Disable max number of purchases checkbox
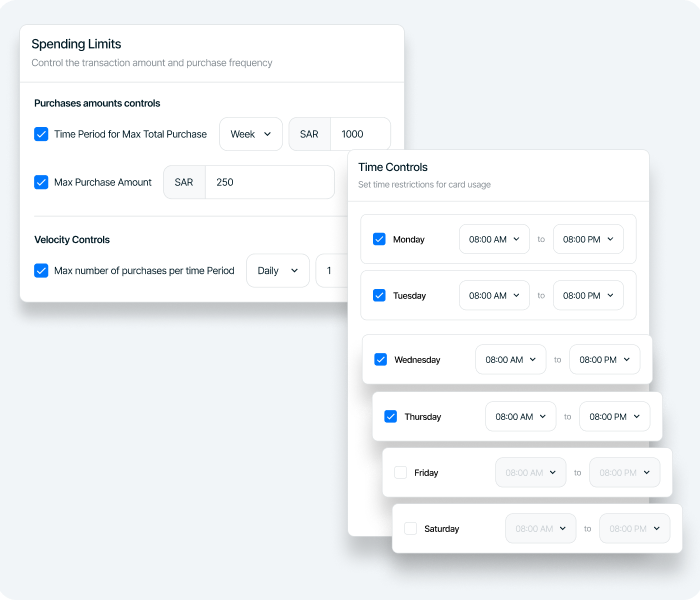Image resolution: width=700 pixels, height=600 pixels. pos(41,270)
